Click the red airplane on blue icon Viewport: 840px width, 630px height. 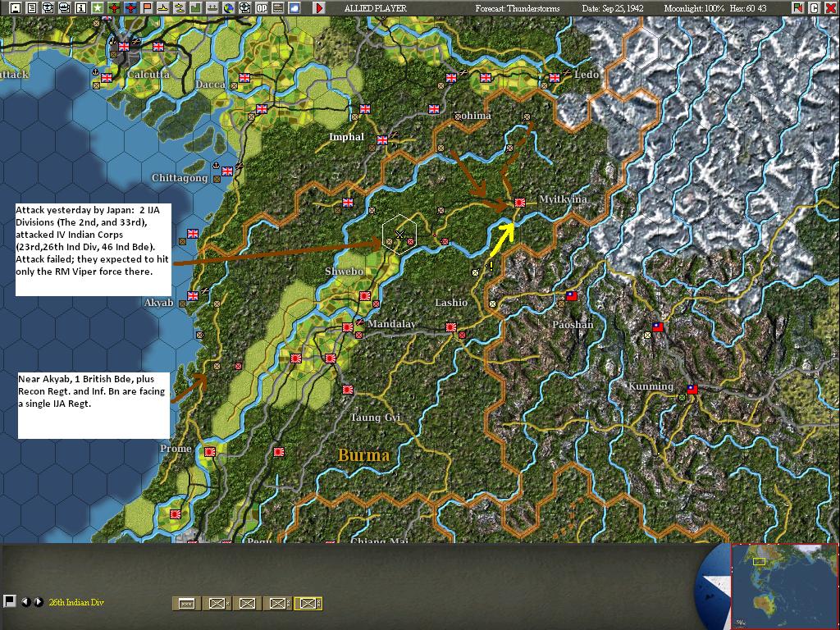(130, 8)
